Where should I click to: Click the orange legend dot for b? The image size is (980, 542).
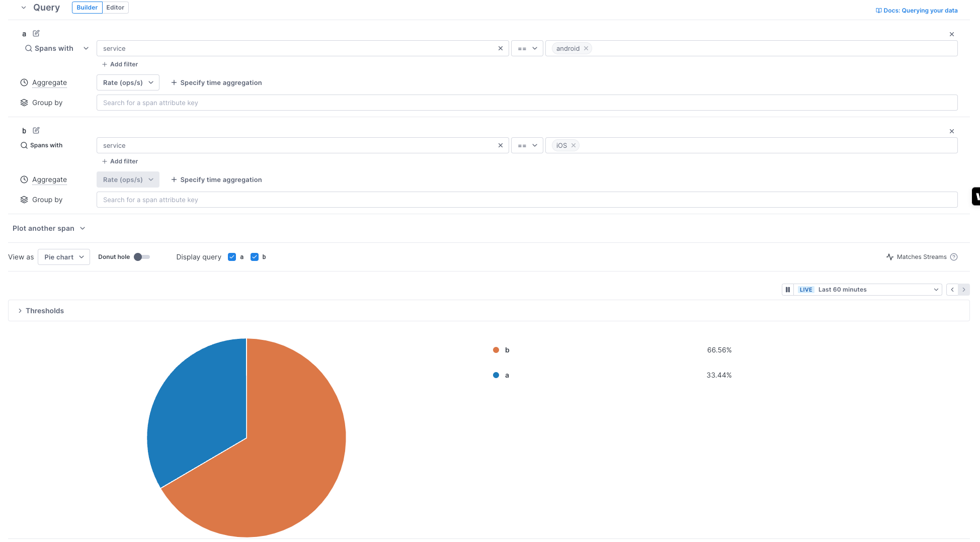(496, 350)
